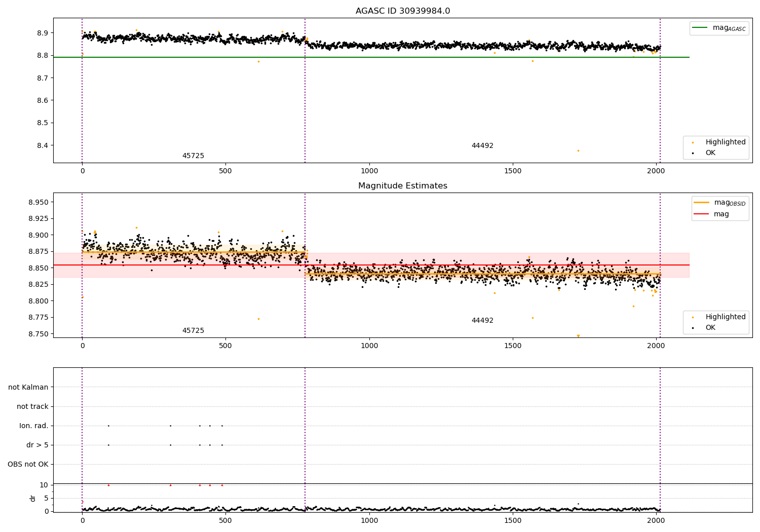760x532 pixels.
Task: Click the '8.750' y-tick label
Action: tap(39, 334)
